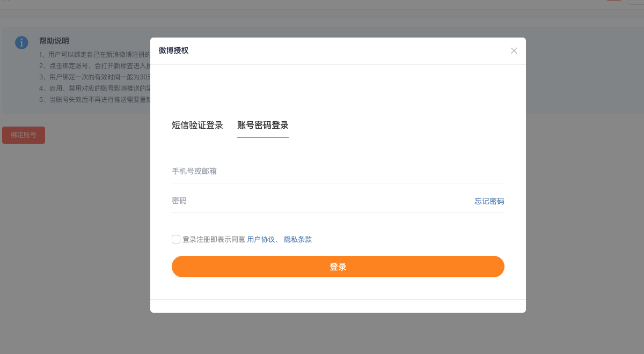Click the 绑定账号 button behind the dialog
Screen dimensions: 644x354
pyautogui.click(x=24, y=135)
